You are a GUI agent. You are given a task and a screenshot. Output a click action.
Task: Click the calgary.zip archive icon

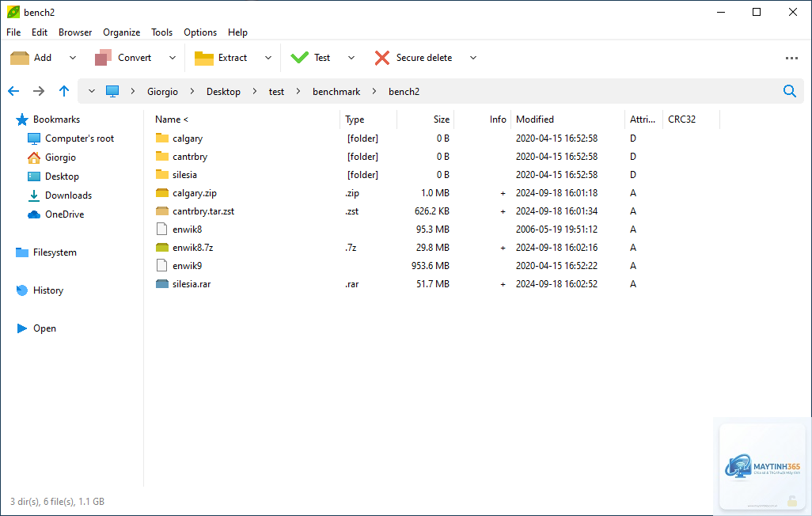coord(162,193)
